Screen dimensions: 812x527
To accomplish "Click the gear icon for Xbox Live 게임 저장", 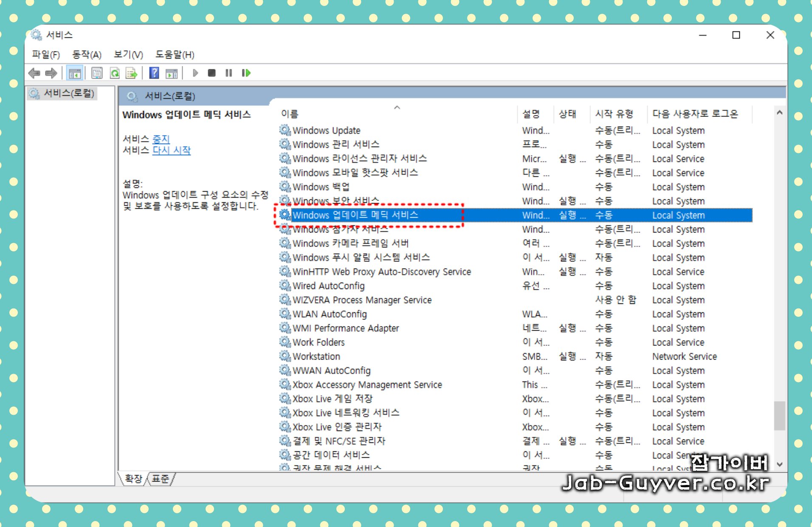I will tap(285, 399).
